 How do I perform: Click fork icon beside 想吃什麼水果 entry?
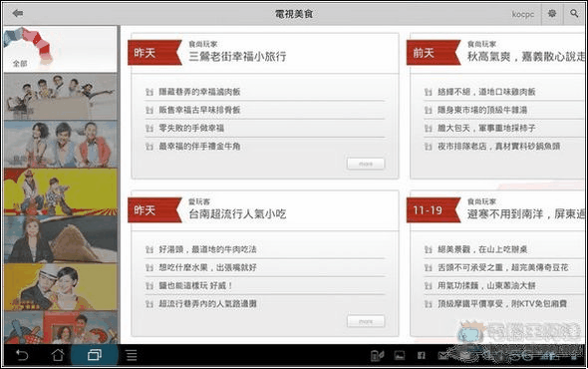(149, 267)
